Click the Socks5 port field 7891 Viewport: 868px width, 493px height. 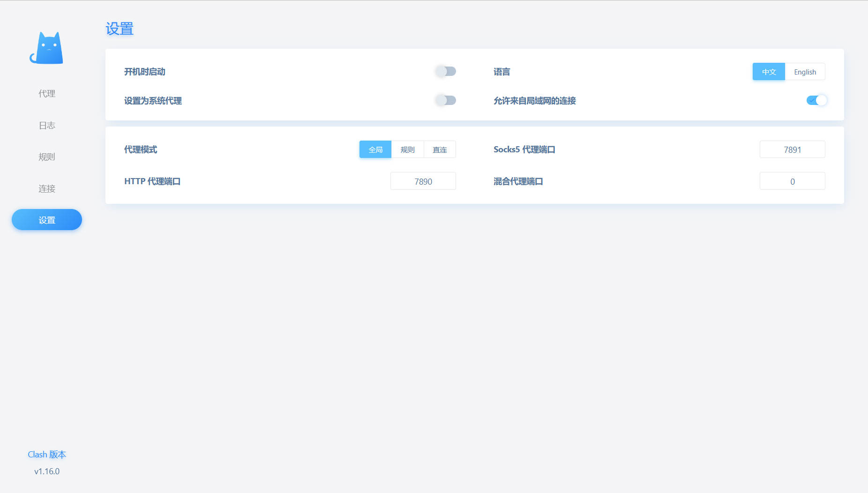[x=792, y=149]
